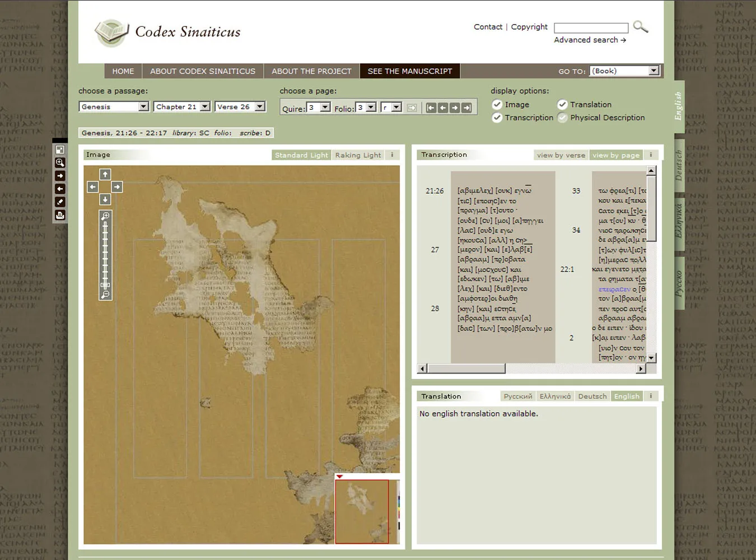Jump to the last manuscript page

[466, 108]
